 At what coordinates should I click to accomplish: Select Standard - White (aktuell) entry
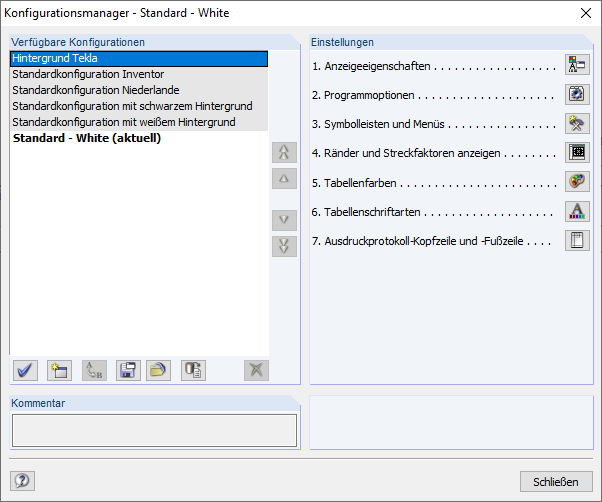click(139, 138)
